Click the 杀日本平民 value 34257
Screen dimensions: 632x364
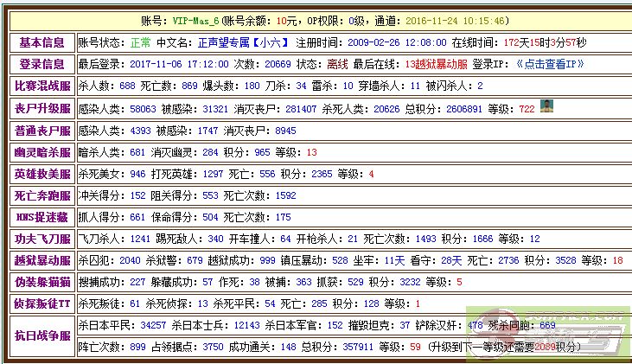(x=153, y=326)
